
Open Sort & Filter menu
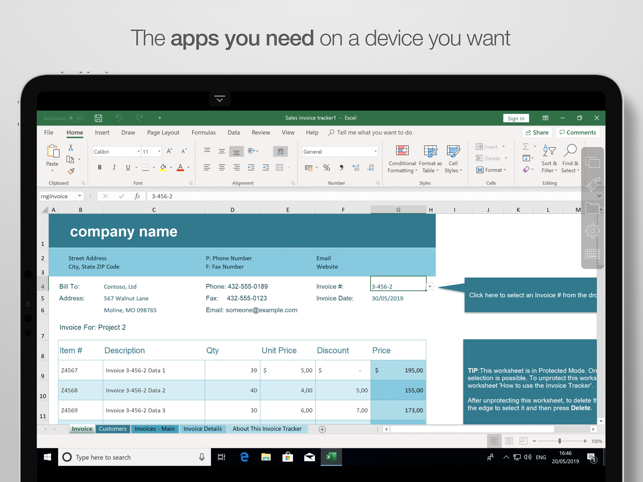point(549,158)
